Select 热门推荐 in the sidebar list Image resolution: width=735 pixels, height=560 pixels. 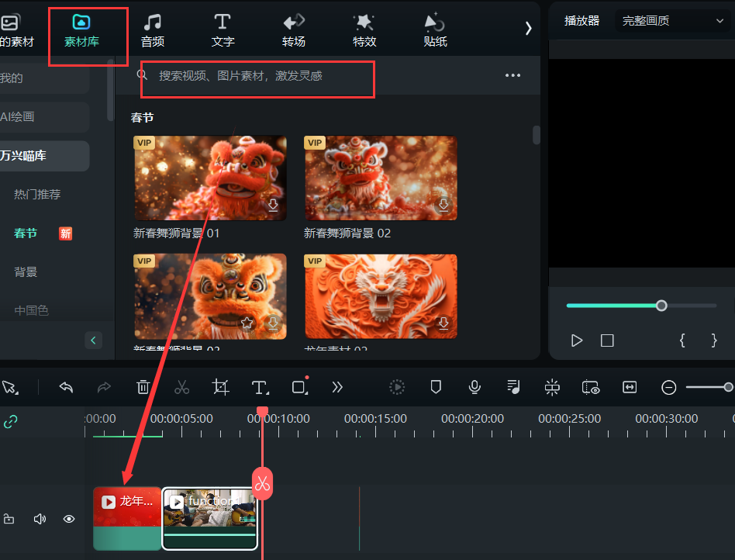(37, 195)
